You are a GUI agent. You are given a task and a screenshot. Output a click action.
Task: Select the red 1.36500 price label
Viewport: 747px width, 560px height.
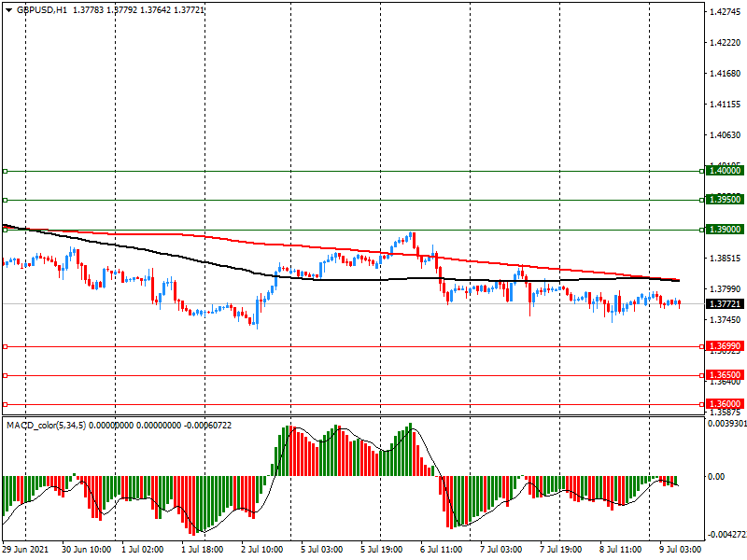(x=724, y=375)
